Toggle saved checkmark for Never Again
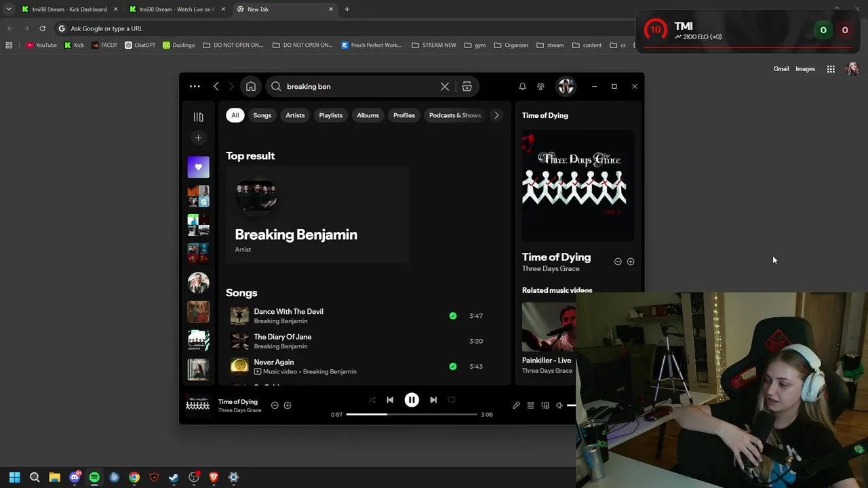Screen dimensions: 868x488 (453, 367)
